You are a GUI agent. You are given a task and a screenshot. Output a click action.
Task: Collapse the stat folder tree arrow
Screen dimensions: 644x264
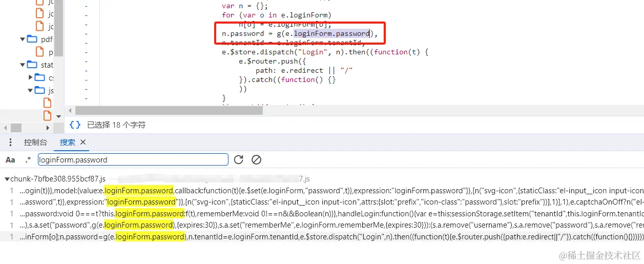(x=23, y=65)
